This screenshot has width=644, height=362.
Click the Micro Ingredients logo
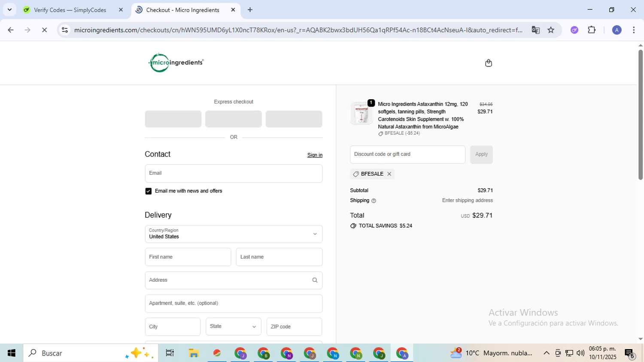(176, 63)
